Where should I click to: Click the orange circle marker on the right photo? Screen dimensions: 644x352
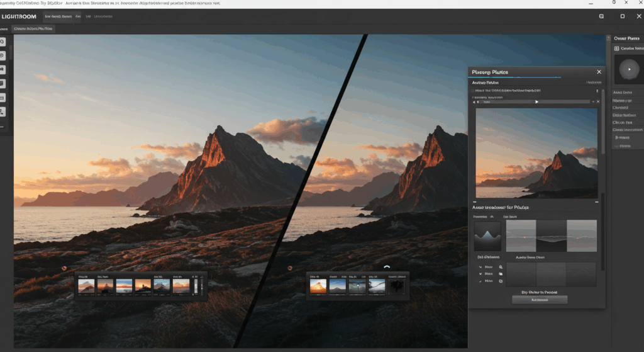pyautogui.click(x=289, y=268)
